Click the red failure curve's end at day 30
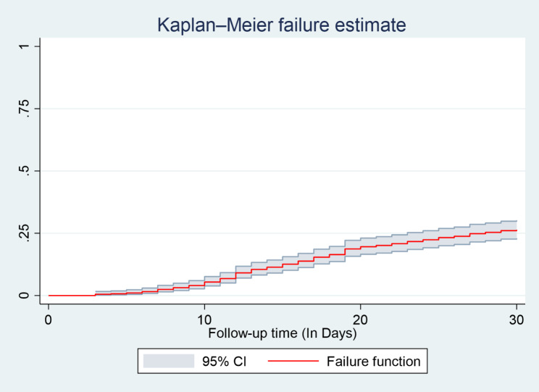Image resolution: width=539 pixels, height=392 pixels. (x=515, y=230)
